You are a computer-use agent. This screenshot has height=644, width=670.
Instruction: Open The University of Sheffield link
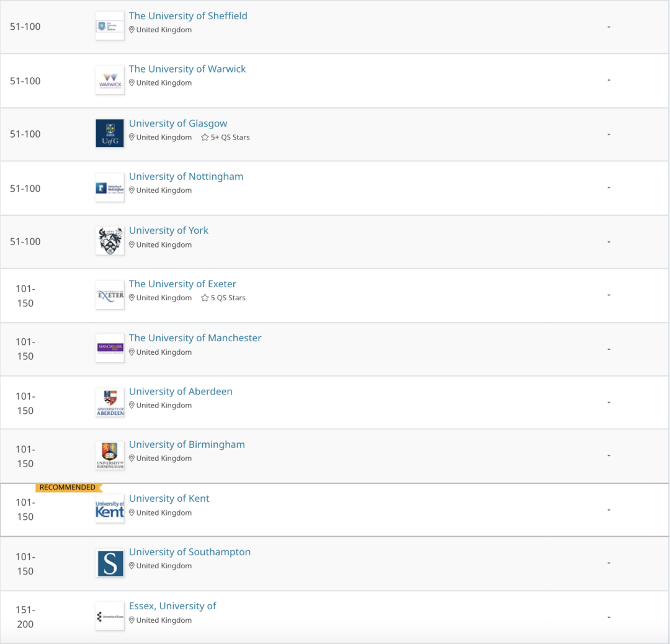point(188,16)
